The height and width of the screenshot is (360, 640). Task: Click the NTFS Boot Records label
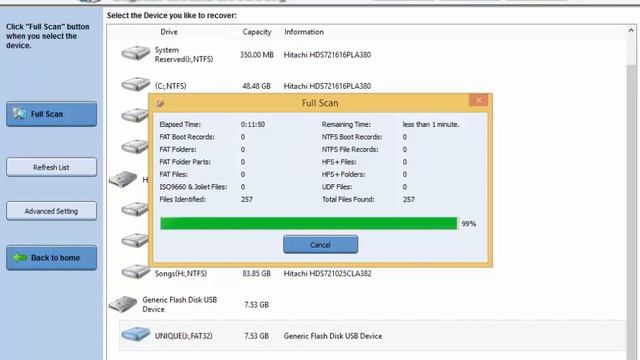(352, 137)
